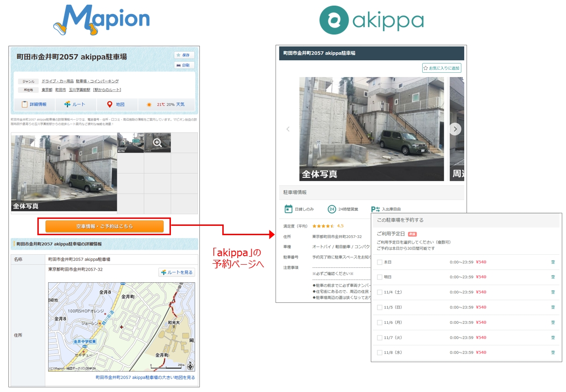Select the first small street photo thumbnail
566x392 pixels.
coord(130,143)
